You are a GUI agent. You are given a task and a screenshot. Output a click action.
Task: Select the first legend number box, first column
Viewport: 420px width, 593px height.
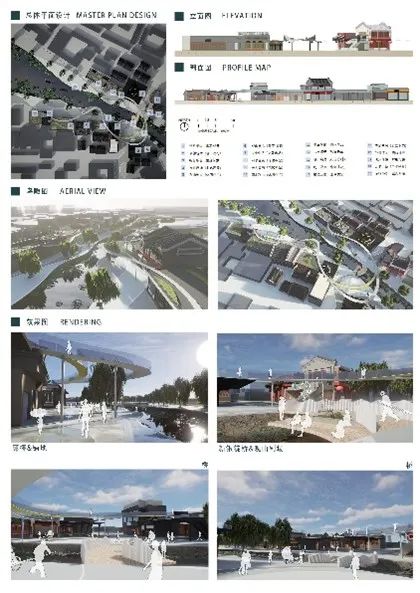(183, 146)
